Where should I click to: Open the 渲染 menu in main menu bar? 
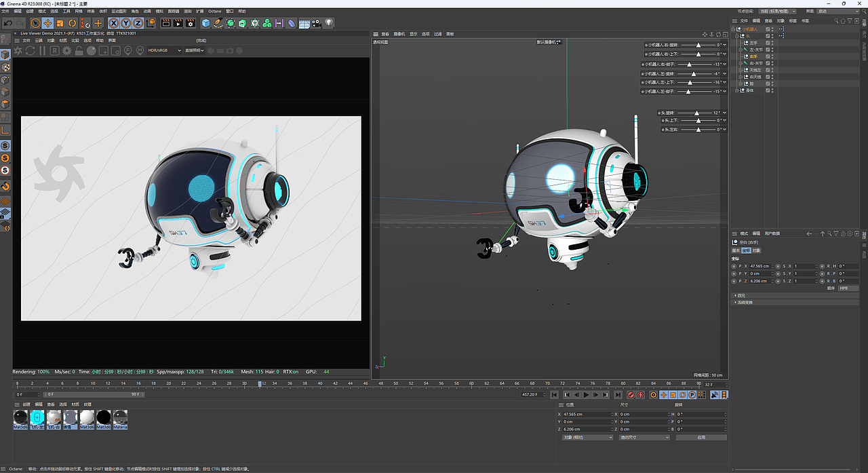coord(188,12)
